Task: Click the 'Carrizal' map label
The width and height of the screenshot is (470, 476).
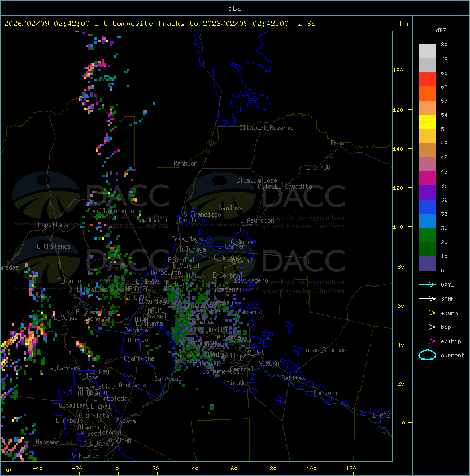Action: pyautogui.click(x=168, y=379)
